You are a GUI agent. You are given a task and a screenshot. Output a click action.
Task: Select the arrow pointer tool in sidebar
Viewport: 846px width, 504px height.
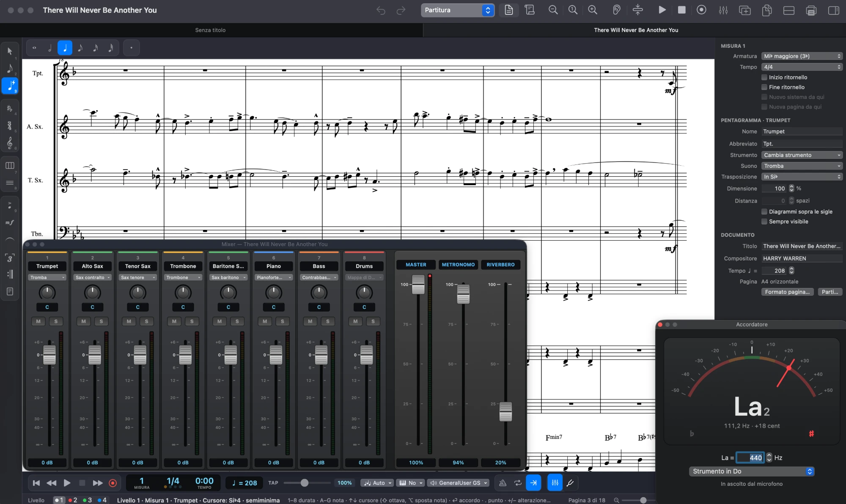tap(10, 52)
